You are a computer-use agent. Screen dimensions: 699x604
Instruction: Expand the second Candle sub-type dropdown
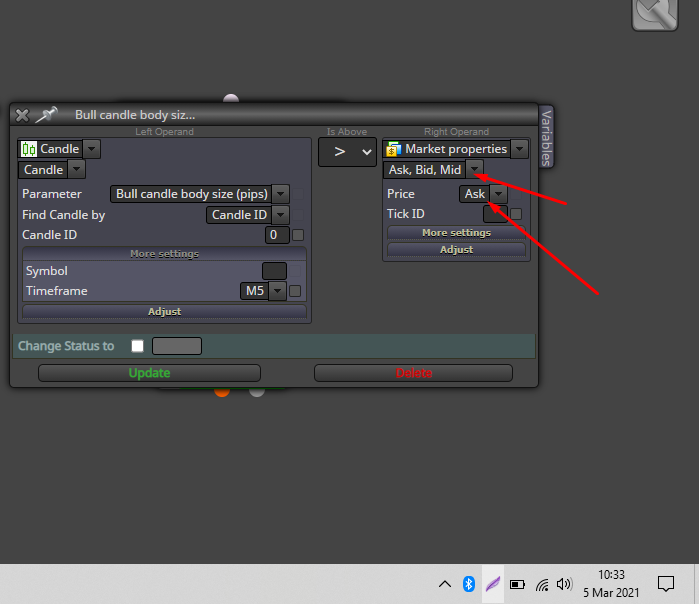click(x=76, y=169)
